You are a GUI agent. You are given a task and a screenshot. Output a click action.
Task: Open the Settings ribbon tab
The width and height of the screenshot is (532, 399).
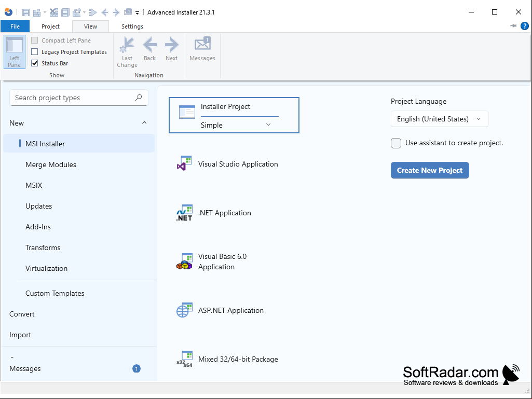[132, 26]
